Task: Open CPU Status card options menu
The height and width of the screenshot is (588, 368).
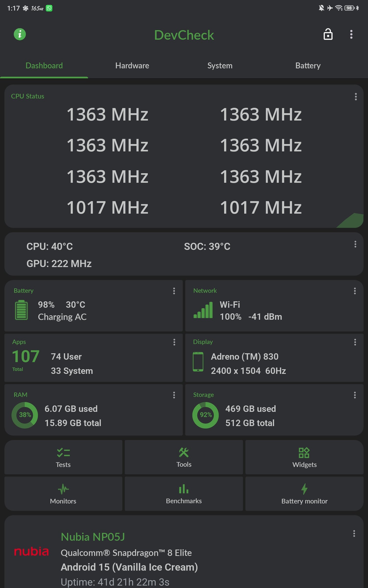Action: coord(356,97)
